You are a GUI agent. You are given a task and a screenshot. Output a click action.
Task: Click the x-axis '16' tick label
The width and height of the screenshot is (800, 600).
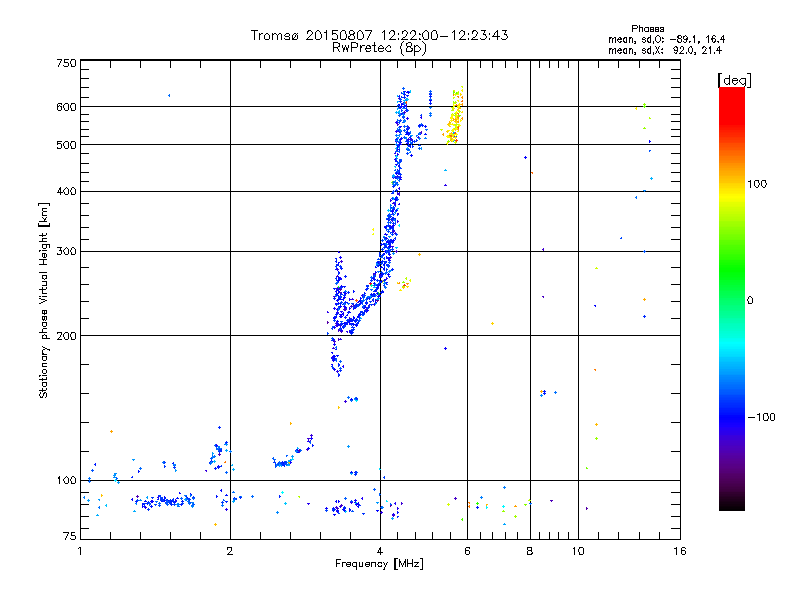click(x=680, y=551)
